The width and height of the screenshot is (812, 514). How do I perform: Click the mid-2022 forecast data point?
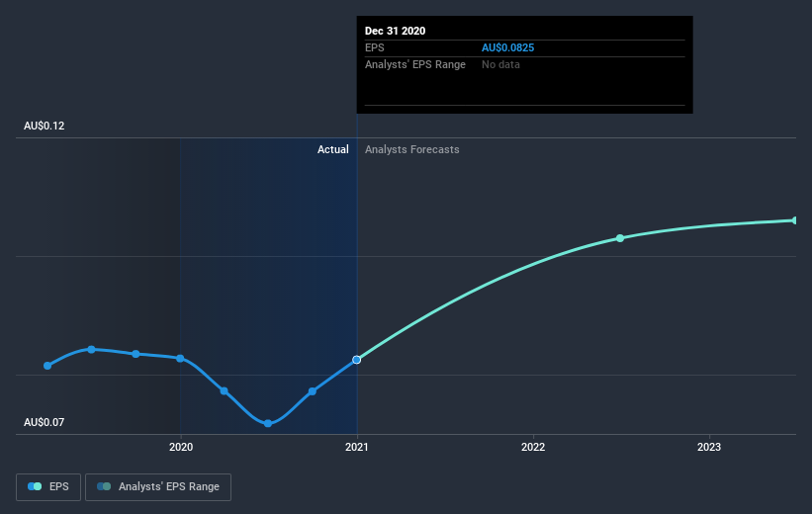tap(620, 238)
